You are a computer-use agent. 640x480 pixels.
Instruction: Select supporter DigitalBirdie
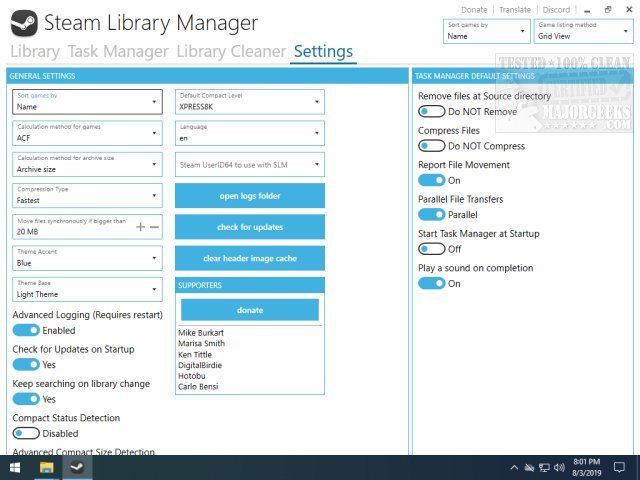point(200,365)
